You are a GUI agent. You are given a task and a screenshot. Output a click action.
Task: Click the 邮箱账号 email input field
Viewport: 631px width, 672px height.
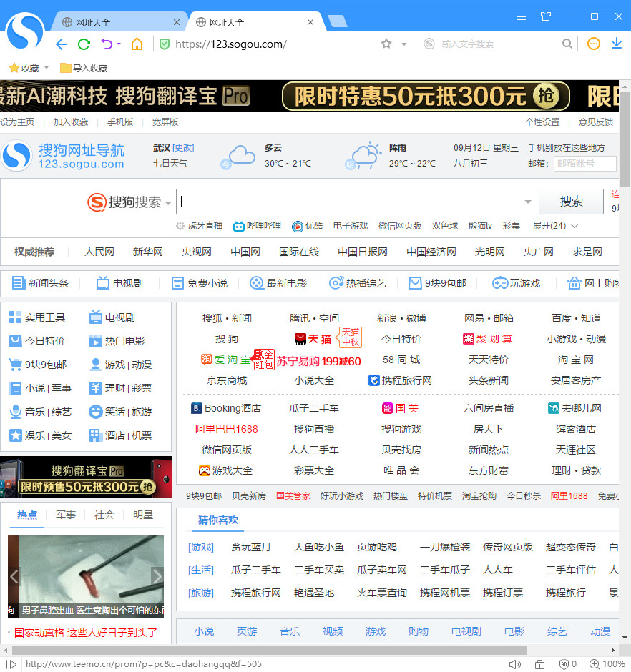coord(585,163)
